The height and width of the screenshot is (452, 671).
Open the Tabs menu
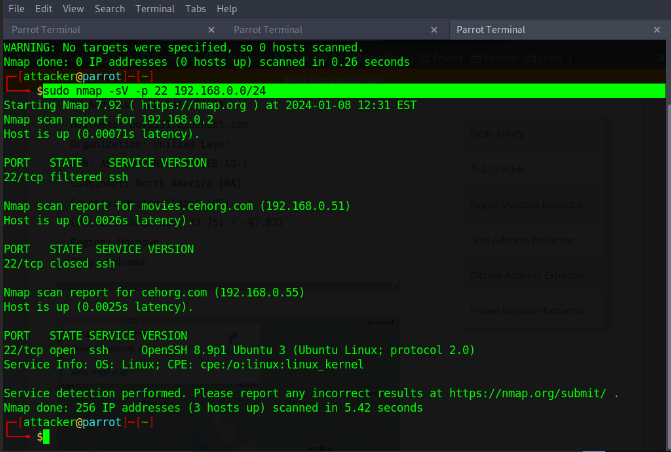(196, 8)
